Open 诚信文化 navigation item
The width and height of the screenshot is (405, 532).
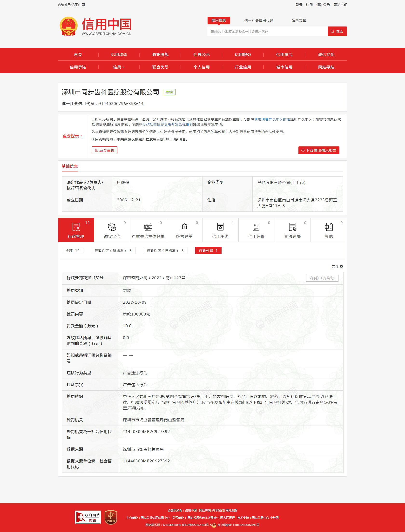pyautogui.click(x=326, y=54)
